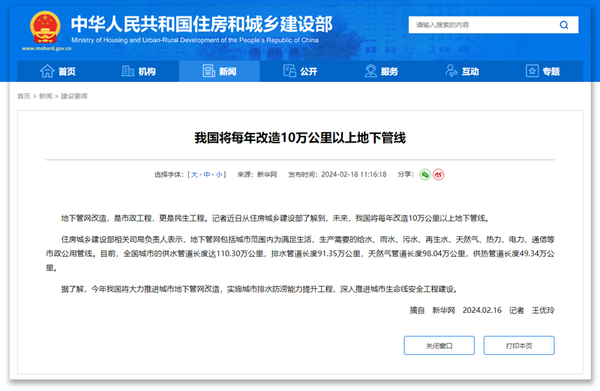The image size is (600, 391).
Task: Click 打印本页 button
Action: pyautogui.click(x=519, y=345)
